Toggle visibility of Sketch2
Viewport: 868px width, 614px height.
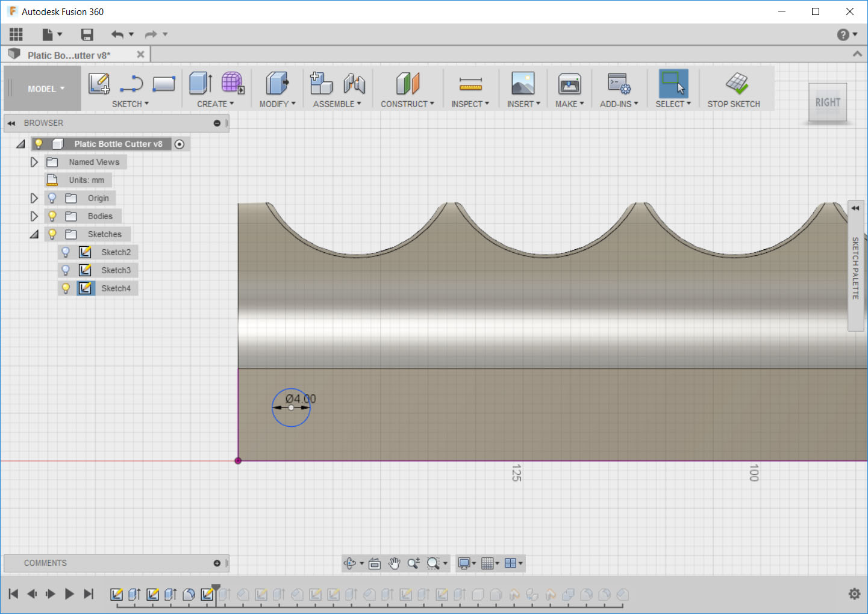point(65,252)
